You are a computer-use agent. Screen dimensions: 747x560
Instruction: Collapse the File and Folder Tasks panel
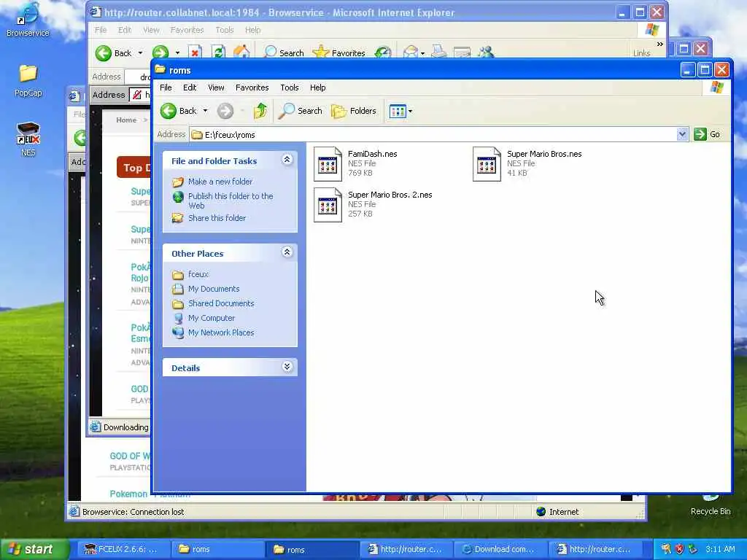(x=287, y=160)
